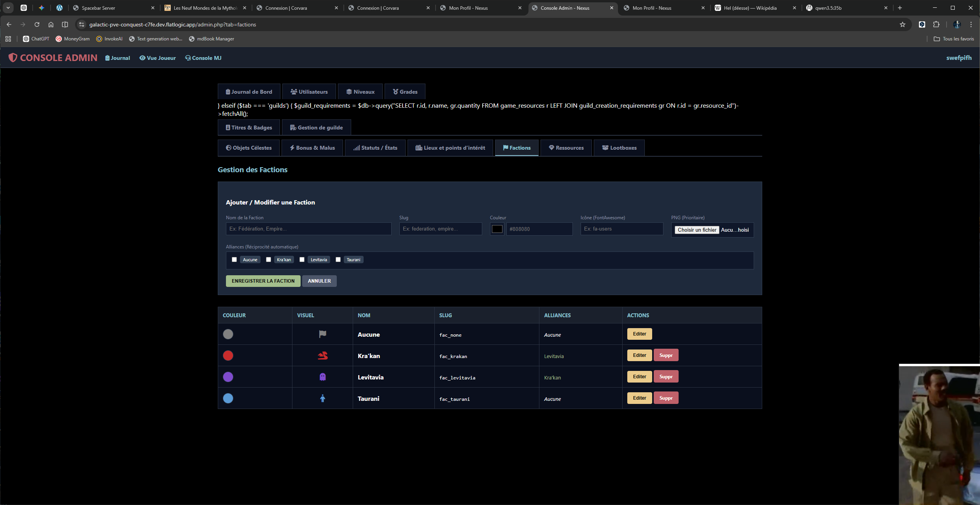Screen dimensions: 980x505
Task: Click the Taurani person faction icon
Action: click(x=322, y=398)
